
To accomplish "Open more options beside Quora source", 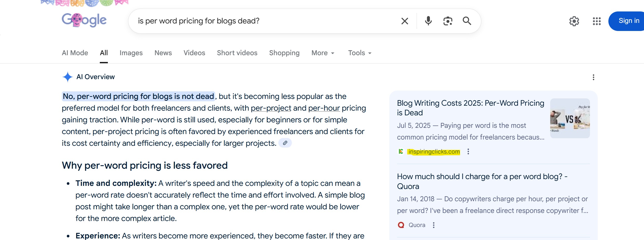I will 433,225.
